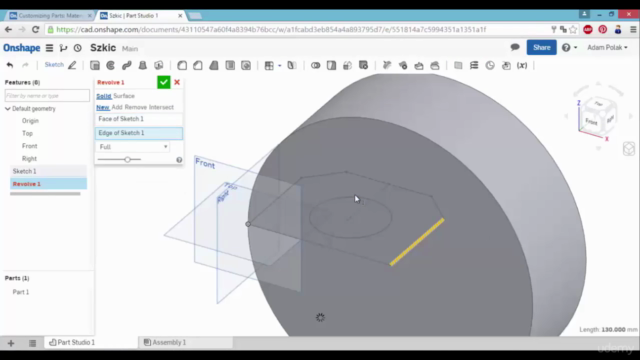This screenshot has height=360, width=640.
Task: Select the Shell tool icon
Action: [230, 65]
